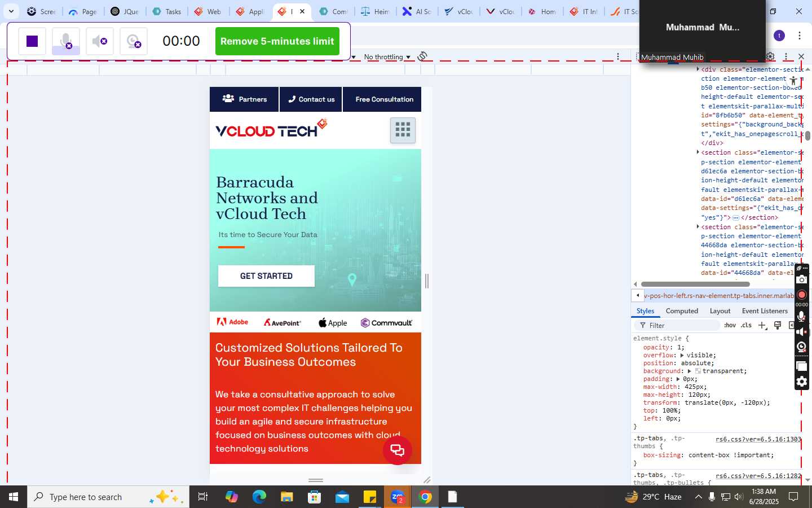The width and height of the screenshot is (812, 508).
Task: Switch to Computed tab
Action: [x=682, y=311]
